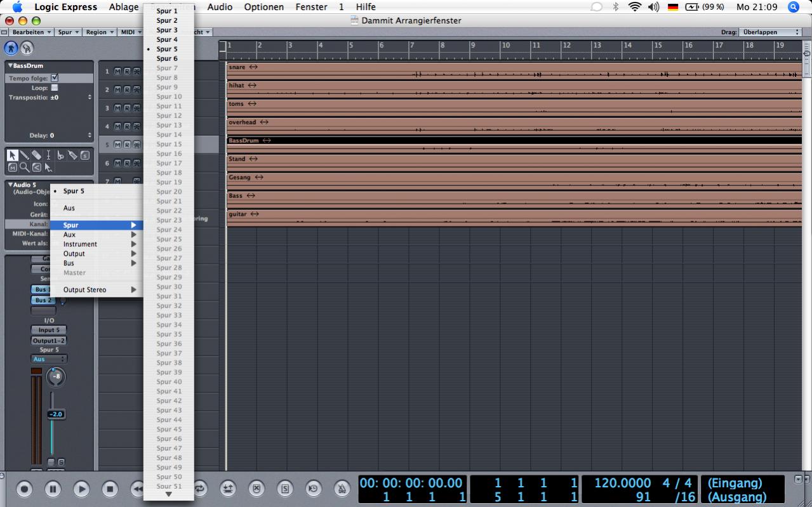The width and height of the screenshot is (812, 507).
Task: Enable the Loop checkbox for BassDrum
Action: pyautogui.click(x=55, y=88)
